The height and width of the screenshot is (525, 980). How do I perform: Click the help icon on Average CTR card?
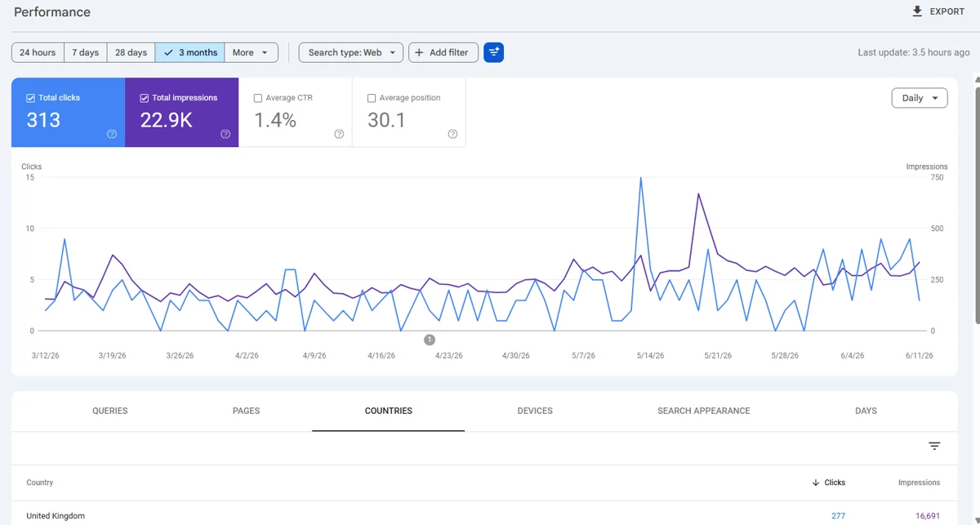pyautogui.click(x=339, y=134)
